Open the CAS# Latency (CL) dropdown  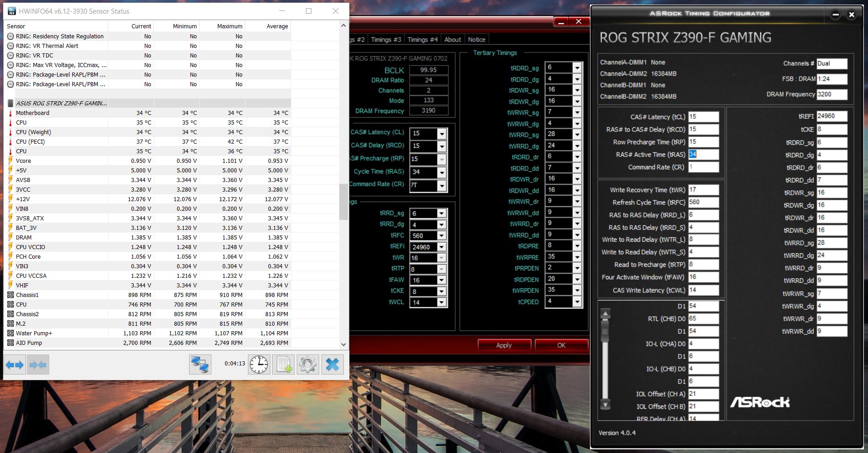[442, 134]
